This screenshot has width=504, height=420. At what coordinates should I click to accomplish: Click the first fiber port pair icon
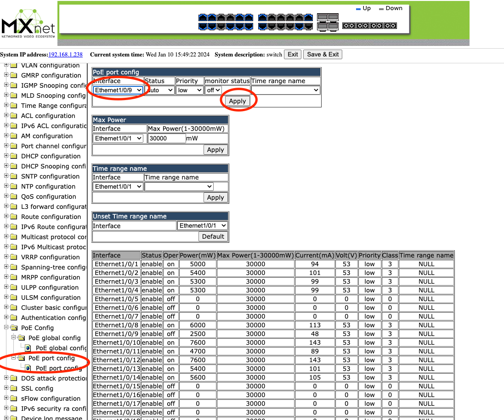[x=349, y=26]
